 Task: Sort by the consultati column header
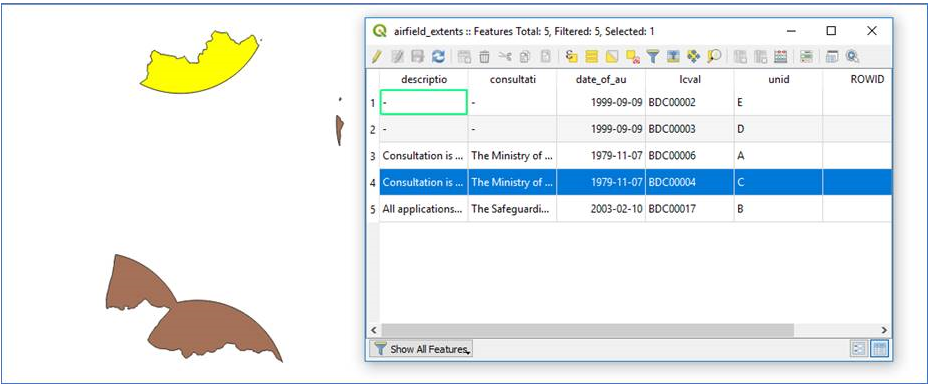coord(512,79)
